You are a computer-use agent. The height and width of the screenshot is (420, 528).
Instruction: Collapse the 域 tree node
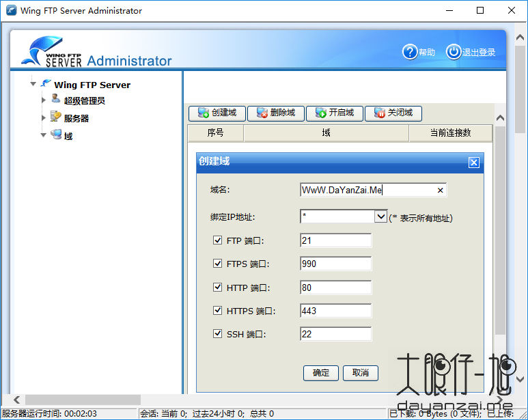tap(44, 135)
